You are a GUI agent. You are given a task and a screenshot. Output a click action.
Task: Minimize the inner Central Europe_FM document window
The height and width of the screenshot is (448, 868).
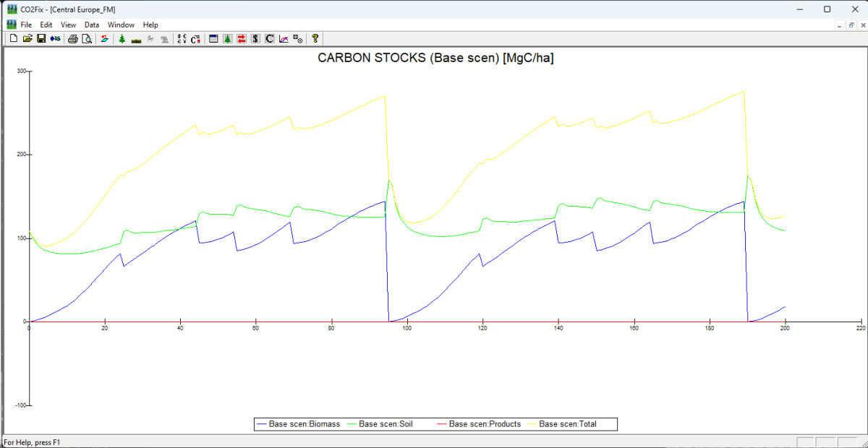point(840,25)
